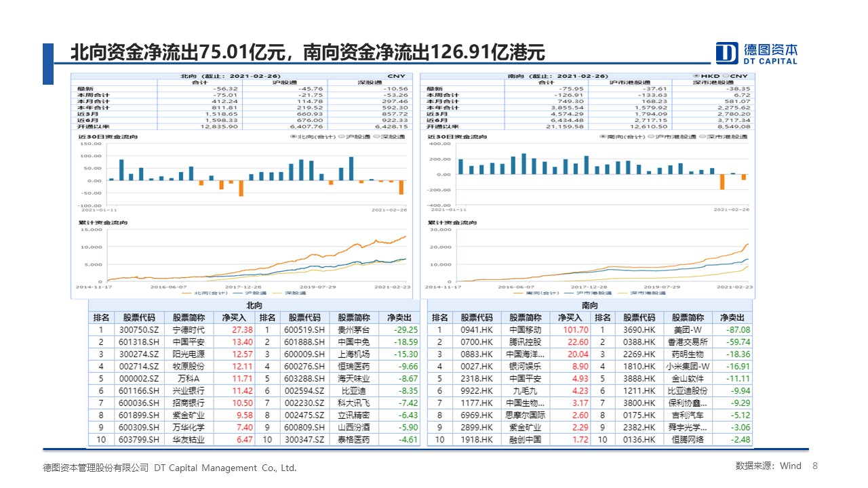The height and width of the screenshot is (488, 868).
Task: Click stock name 比亚迪股份
Action: [688, 391]
